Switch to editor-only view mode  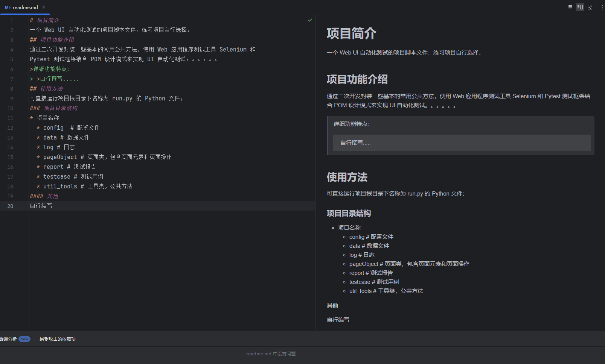(570, 7)
